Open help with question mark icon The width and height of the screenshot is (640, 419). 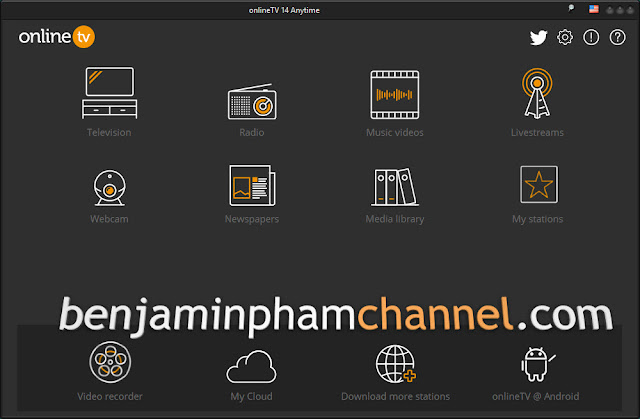pos(617,37)
